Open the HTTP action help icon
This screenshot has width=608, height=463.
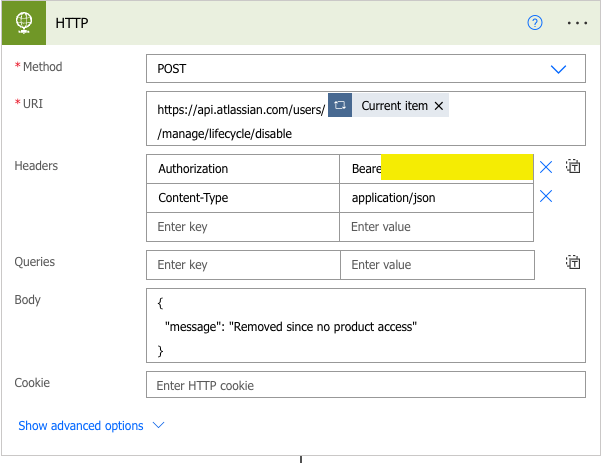click(x=535, y=23)
